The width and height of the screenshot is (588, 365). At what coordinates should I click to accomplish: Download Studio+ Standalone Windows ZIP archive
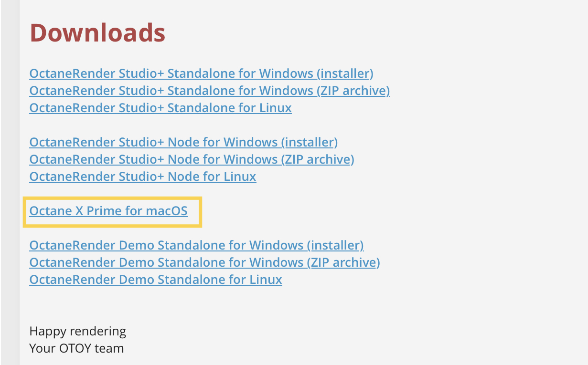(209, 91)
